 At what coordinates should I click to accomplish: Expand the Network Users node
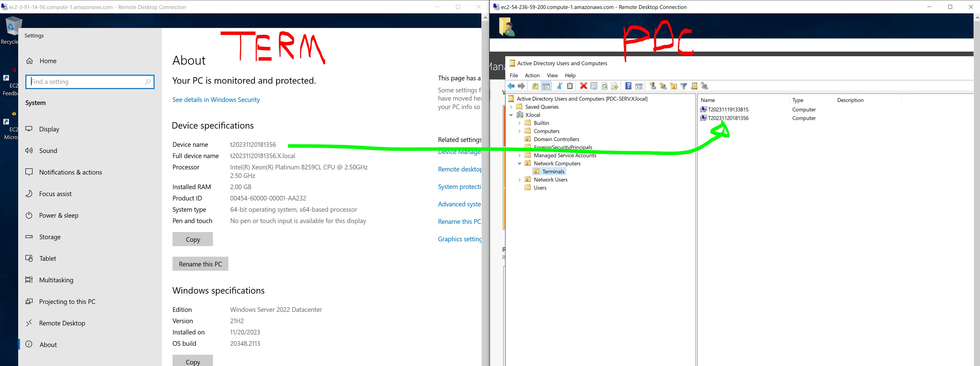pos(520,180)
